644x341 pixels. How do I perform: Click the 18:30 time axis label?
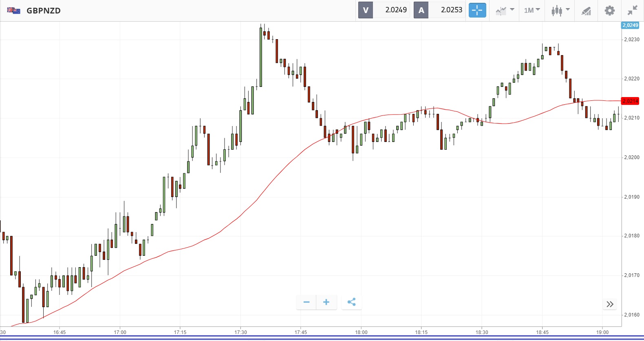[x=482, y=332]
